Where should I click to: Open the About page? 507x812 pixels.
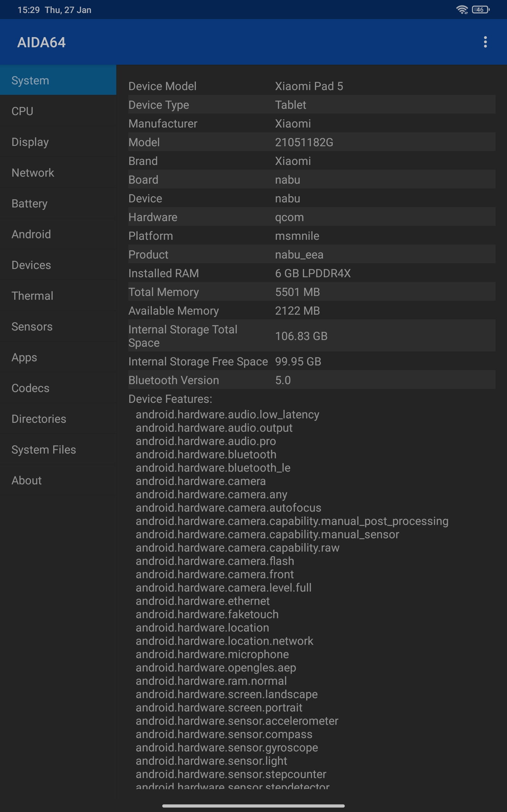58,480
